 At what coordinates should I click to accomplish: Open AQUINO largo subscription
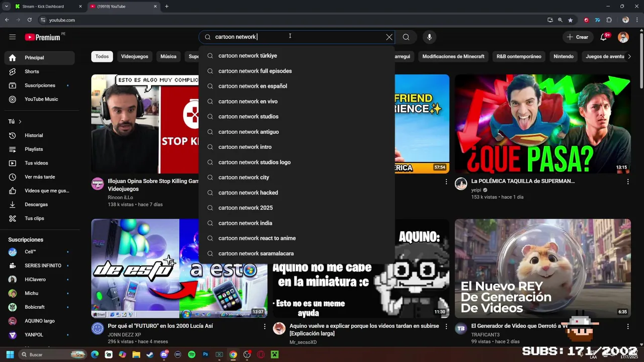(x=39, y=321)
